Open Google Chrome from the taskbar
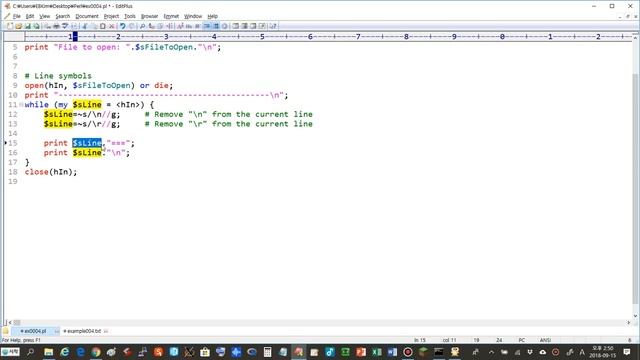 point(96,352)
